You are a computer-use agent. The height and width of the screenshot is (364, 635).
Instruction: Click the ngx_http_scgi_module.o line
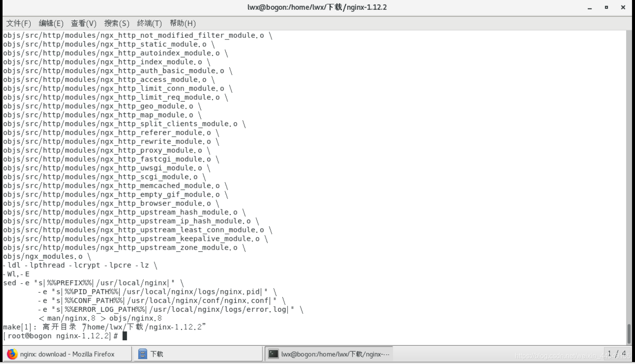pos(105,177)
